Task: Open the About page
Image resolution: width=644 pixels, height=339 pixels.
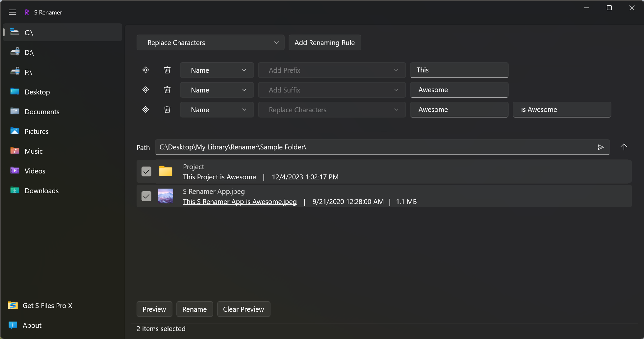Action: tap(63, 325)
